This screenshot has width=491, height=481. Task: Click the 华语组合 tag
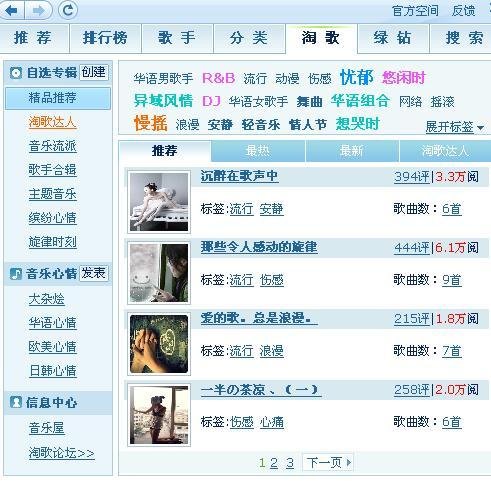pyautogui.click(x=360, y=100)
